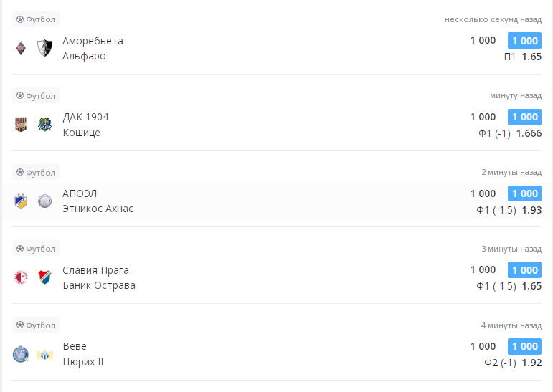Click the Баник Острава team logo

(x=45, y=277)
